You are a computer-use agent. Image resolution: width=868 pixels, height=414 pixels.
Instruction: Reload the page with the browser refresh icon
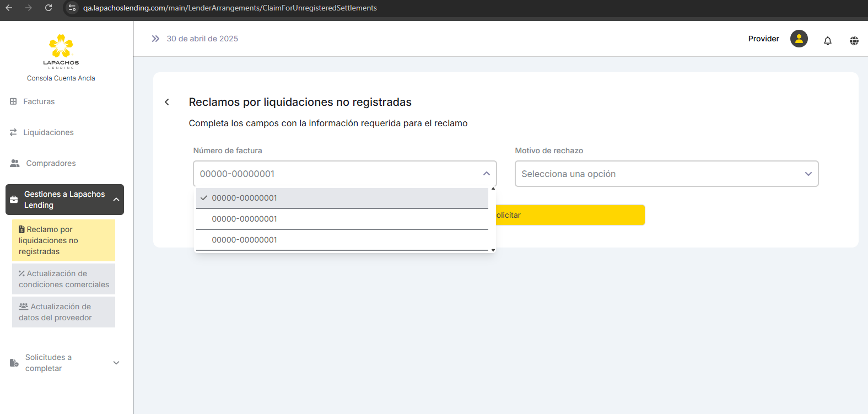[48, 8]
